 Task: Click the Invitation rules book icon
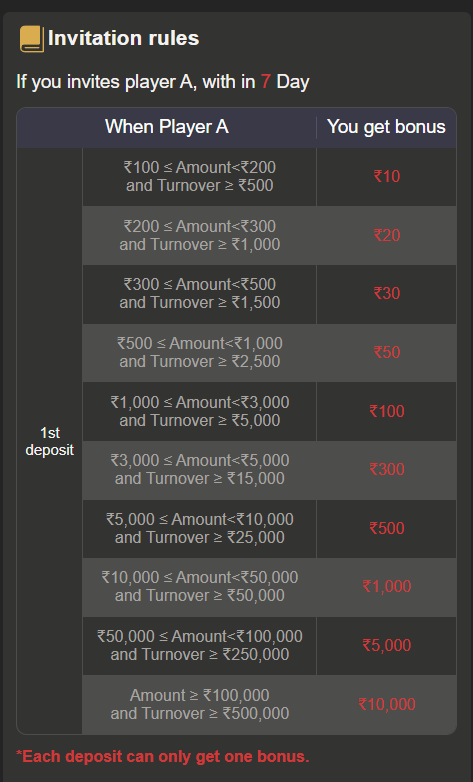(x=32, y=39)
